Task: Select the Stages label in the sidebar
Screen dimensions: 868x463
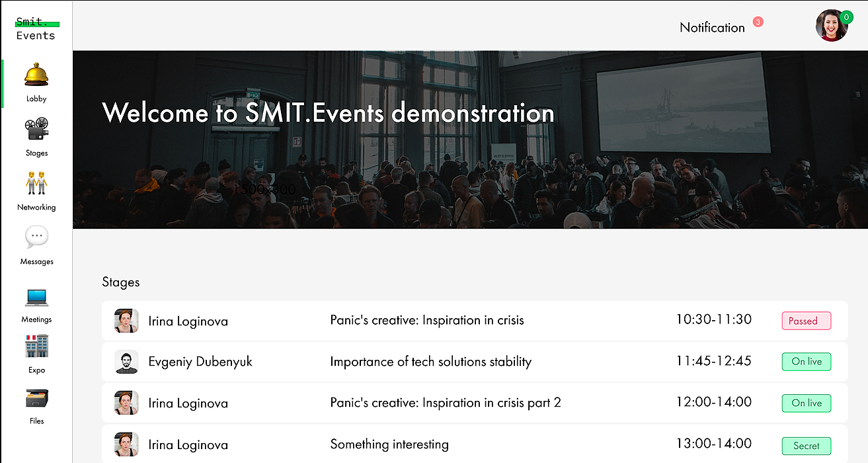Action: (x=36, y=153)
